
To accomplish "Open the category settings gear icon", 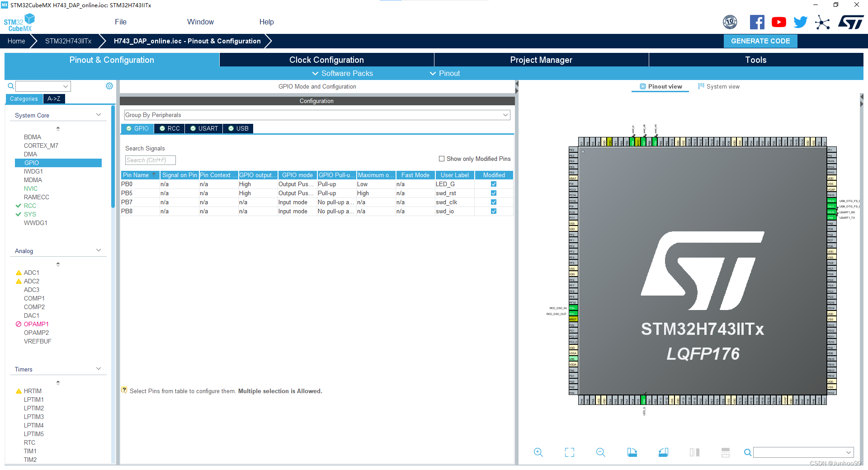I will click(109, 86).
